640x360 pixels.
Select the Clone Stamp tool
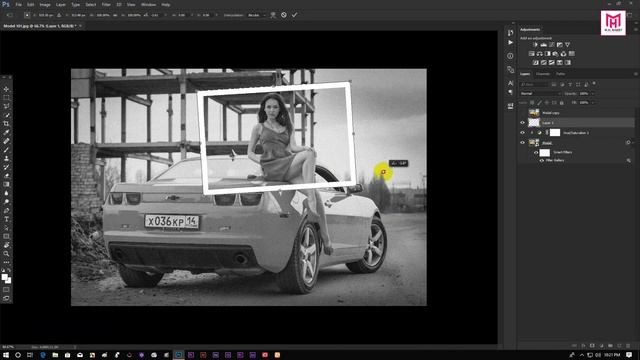click(6, 158)
